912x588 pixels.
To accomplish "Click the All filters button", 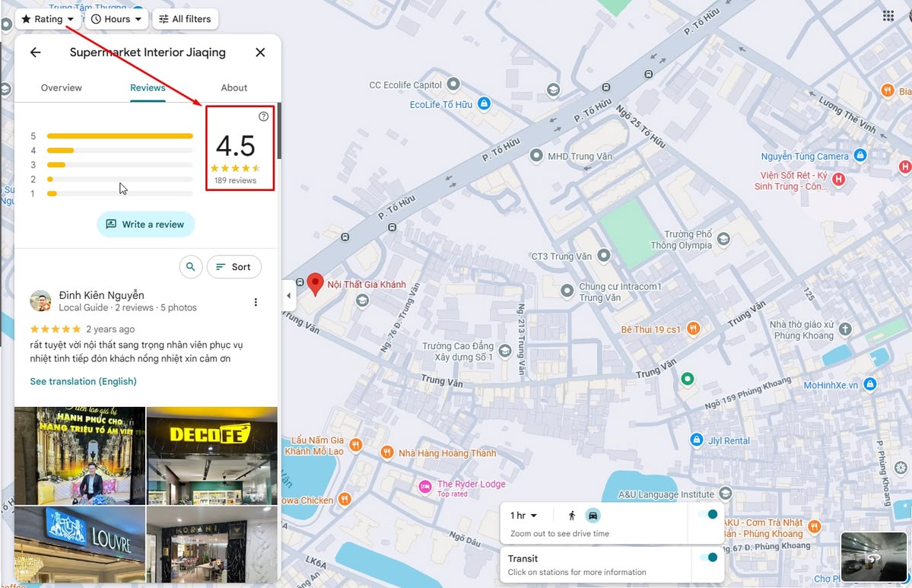I will point(185,18).
